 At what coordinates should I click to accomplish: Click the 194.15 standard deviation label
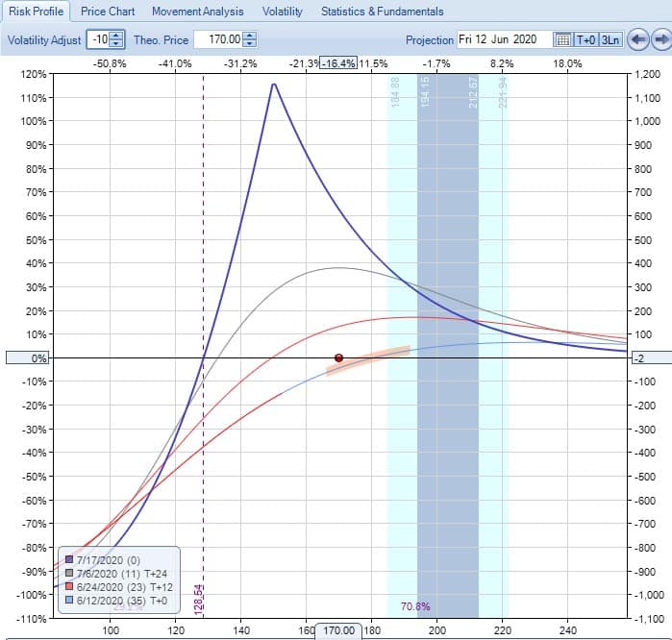425,91
